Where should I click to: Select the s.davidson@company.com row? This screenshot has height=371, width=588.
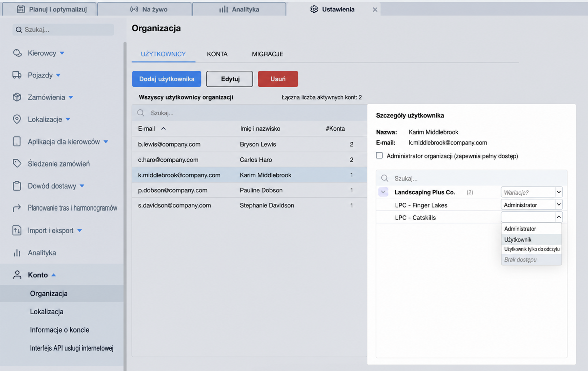tap(250, 205)
